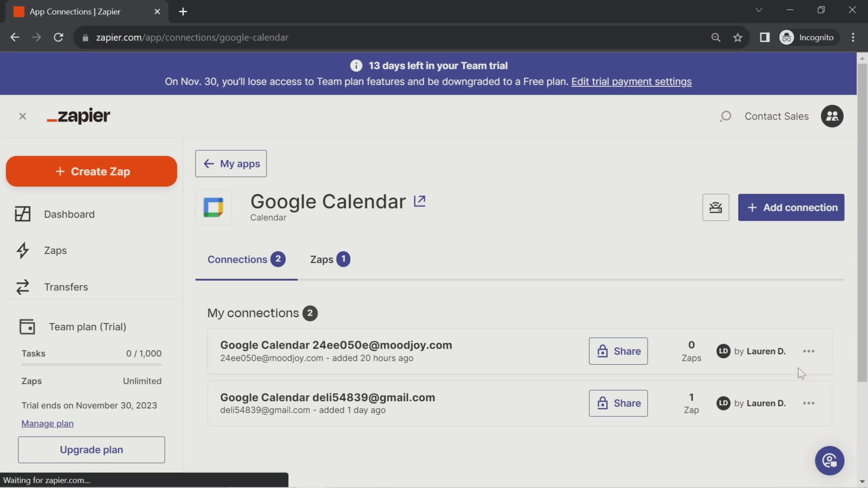Click the Zapier logo to go home
The width and height of the screenshot is (868, 488).
(78, 116)
